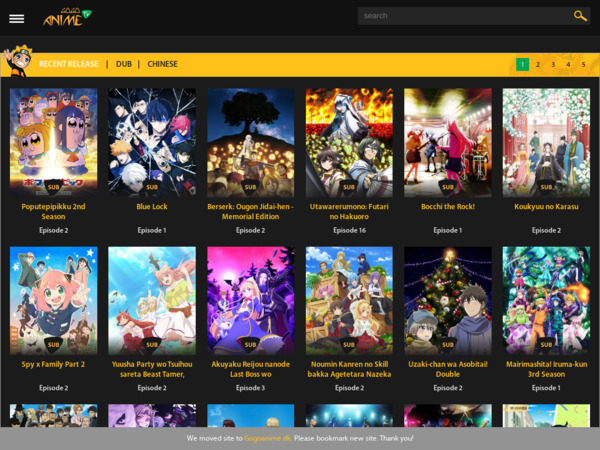Go to pagination page 4
600x450 pixels.
click(568, 64)
